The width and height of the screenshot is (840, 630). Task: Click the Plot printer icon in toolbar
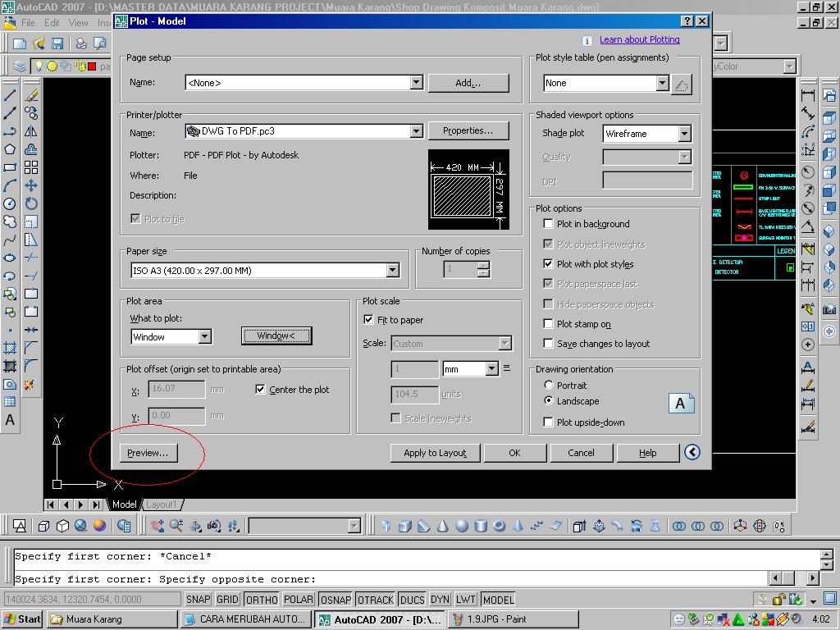click(81, 43)
